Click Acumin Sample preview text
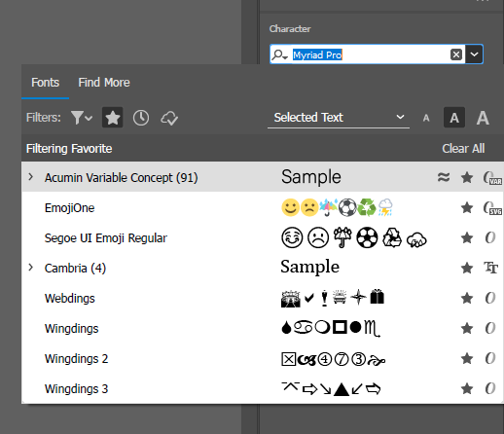Image resolution: width=504 pixels, height=434 pixels. pyautogui.click(x=311, y=177)
